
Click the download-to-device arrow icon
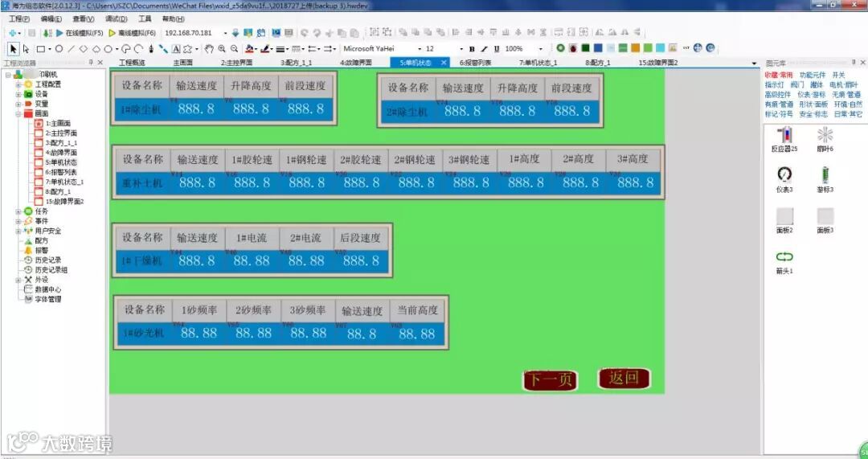click(x=235, y=33)
